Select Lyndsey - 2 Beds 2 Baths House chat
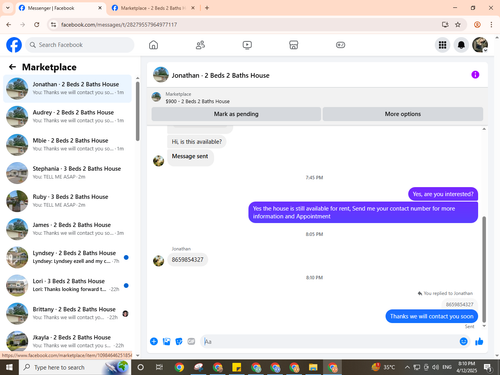Image resolution: width=500 pixels, height=375 pixels. coord(67,257)
